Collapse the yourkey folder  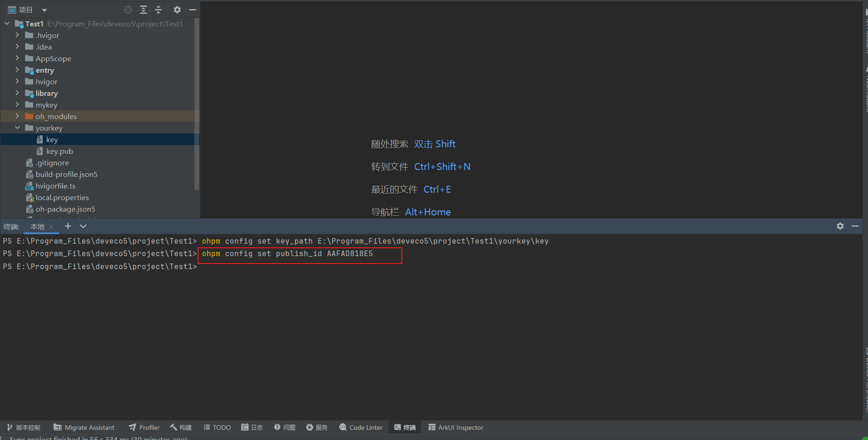pyautogui.click(x=17, y=128)
